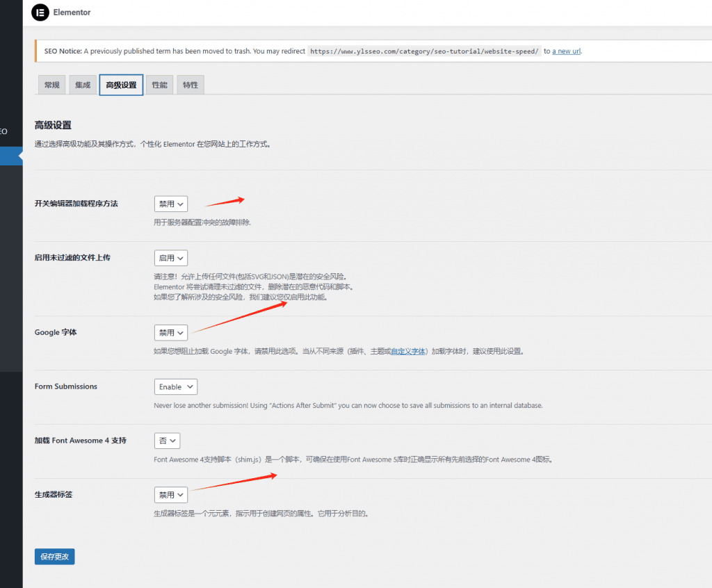
Task: Click the 高级设置 section heading
Action: [53, 125]
